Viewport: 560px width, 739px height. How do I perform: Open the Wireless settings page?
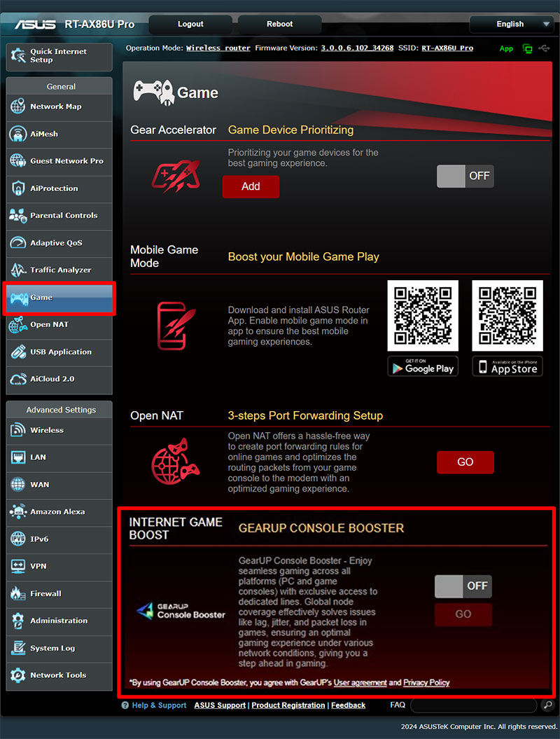click(x=59, y=430)
